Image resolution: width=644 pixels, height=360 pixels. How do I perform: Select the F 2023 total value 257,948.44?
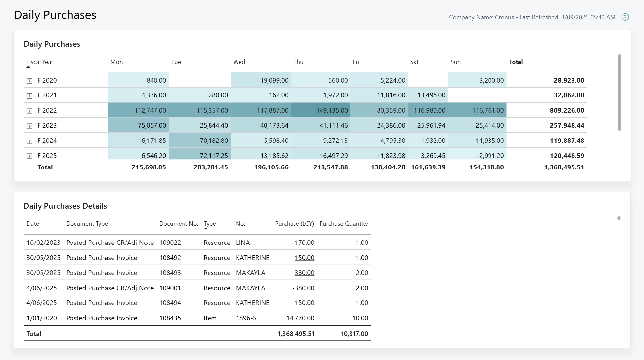(x=567, y=125)
